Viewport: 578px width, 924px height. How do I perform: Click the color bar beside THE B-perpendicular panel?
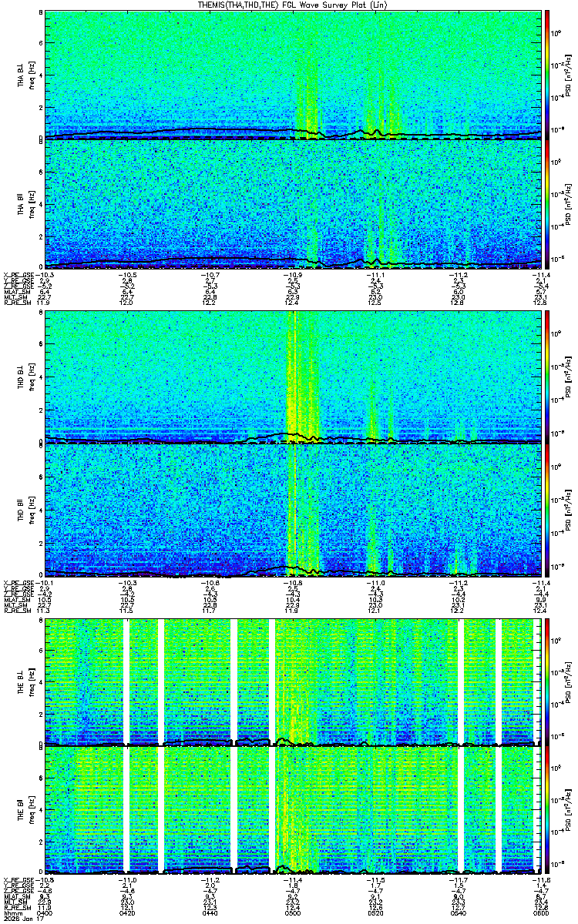pos(546,681)
